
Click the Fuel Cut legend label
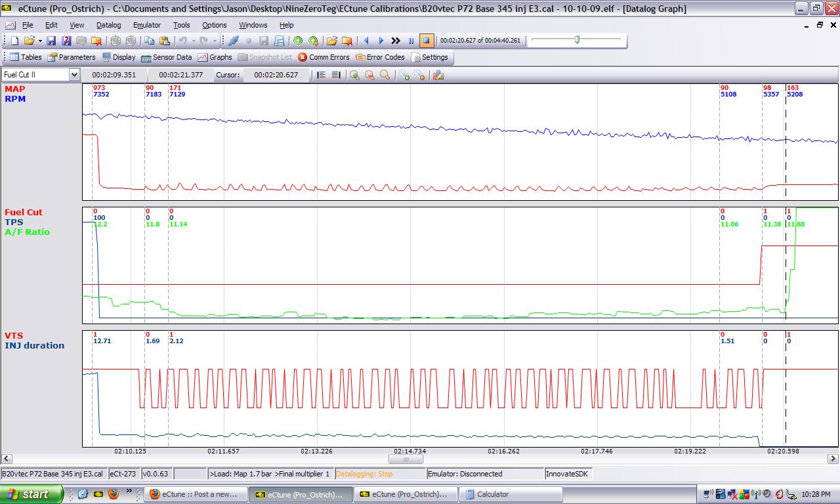coord(24,212)
